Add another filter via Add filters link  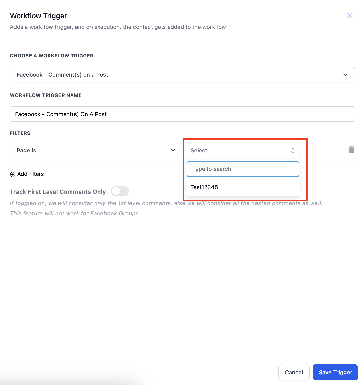click(x=27, y=174)
